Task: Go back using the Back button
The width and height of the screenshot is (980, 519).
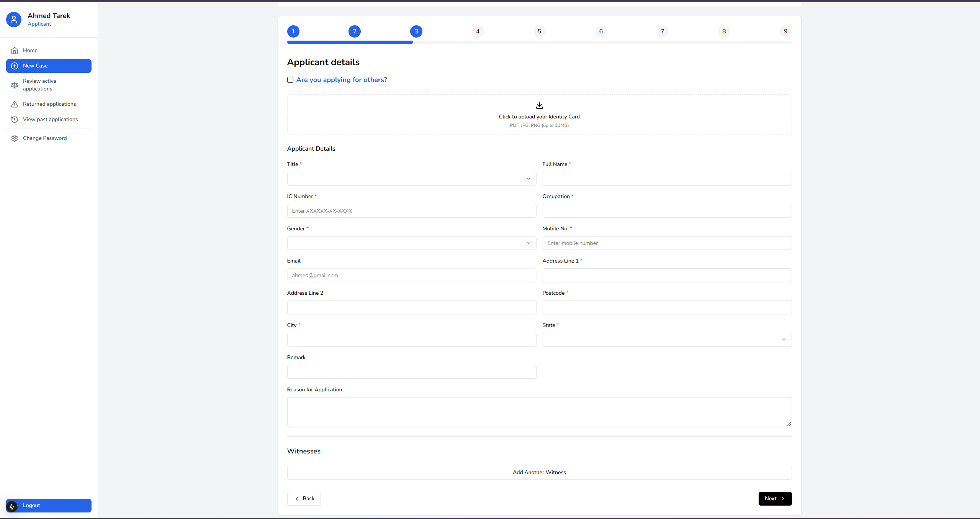Action: [304, 499]
